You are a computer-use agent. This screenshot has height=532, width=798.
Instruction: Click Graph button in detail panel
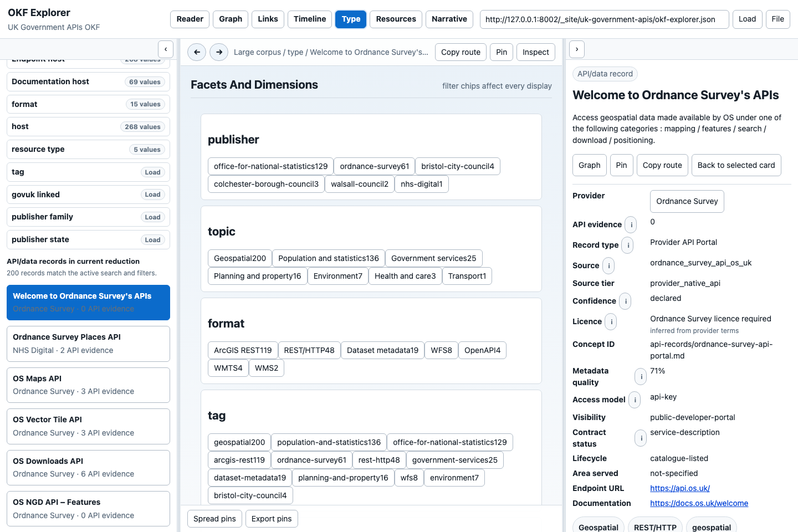click(x=589, y=165)
